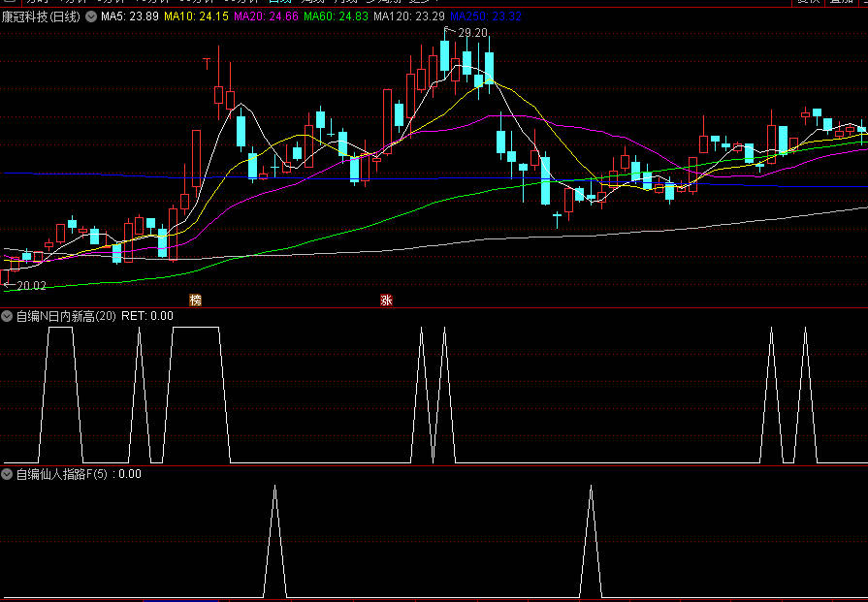Click the 29.20 high price marker
868x602 pixels.
pyautogui.click(x=471, y=33)
